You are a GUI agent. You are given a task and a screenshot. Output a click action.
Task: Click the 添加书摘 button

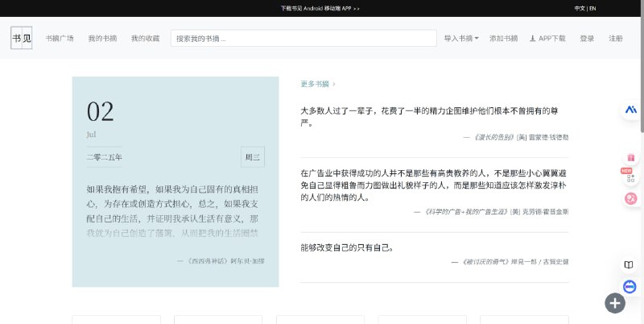tap(503, 39)
